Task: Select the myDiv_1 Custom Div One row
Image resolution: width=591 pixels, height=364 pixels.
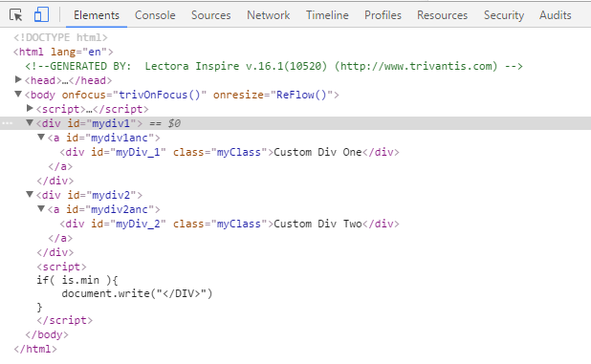Action: (230, 152)
